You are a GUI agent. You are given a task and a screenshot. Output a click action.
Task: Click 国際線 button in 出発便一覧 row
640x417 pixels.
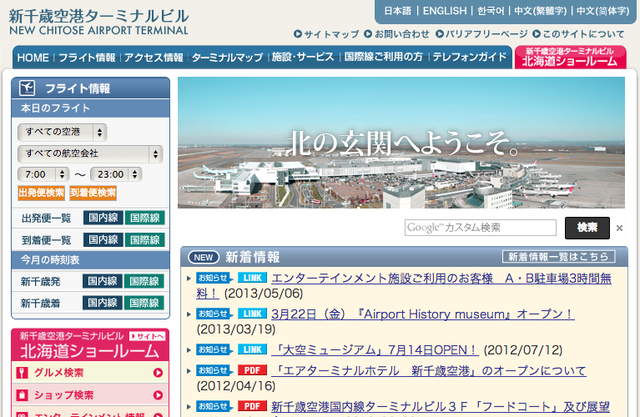[x=145, y=218]
